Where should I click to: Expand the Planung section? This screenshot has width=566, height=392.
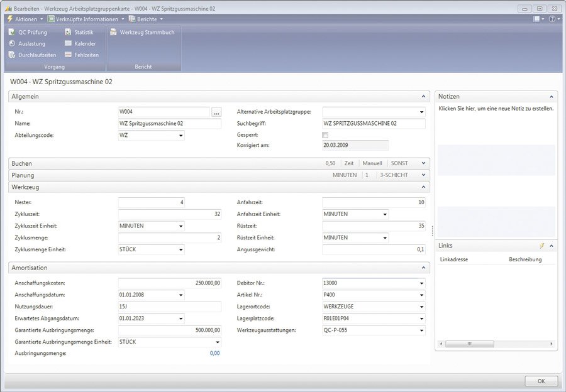coord(423,175)
